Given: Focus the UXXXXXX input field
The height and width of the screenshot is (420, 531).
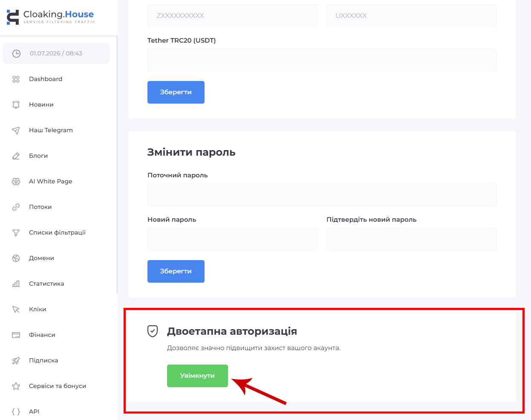Looking at the screenshot, I should (412, 16).
